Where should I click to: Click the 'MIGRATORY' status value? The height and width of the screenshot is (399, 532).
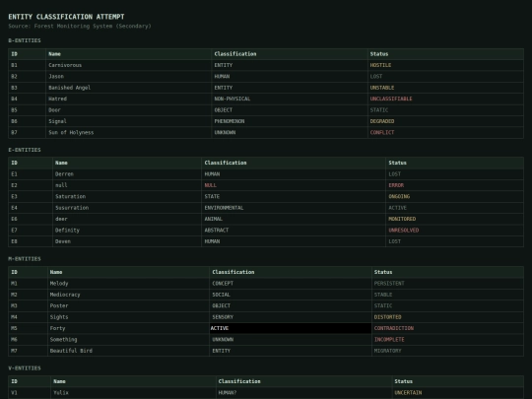pos(387,351)
